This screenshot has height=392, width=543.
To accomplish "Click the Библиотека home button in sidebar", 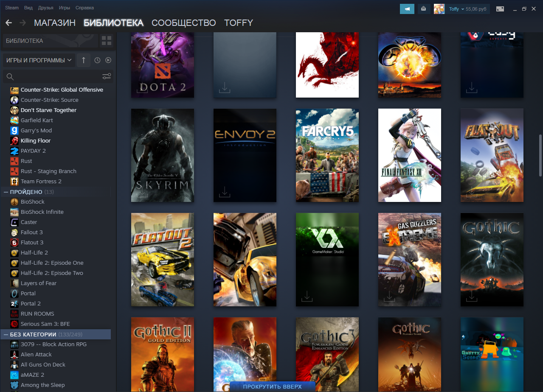I will pos(50,41).
